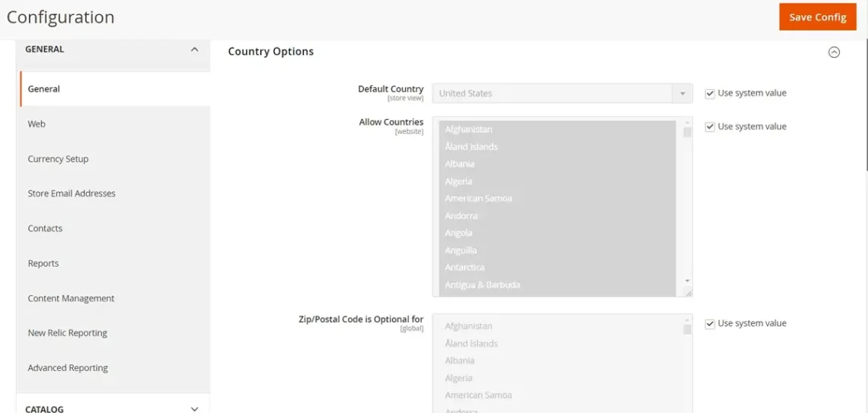Open the Default Country dropdown
The height and width of the screenshot is (413, 868).
[x=562, y=94]
